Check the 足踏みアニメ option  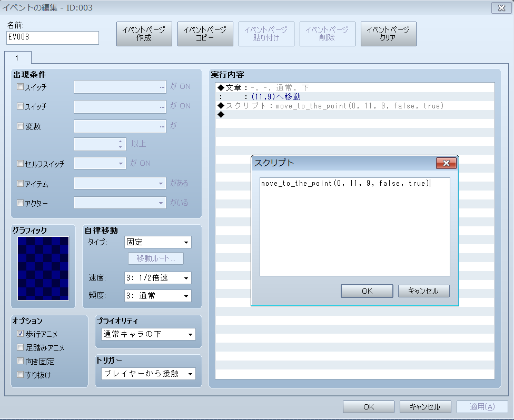pos(21,347)
